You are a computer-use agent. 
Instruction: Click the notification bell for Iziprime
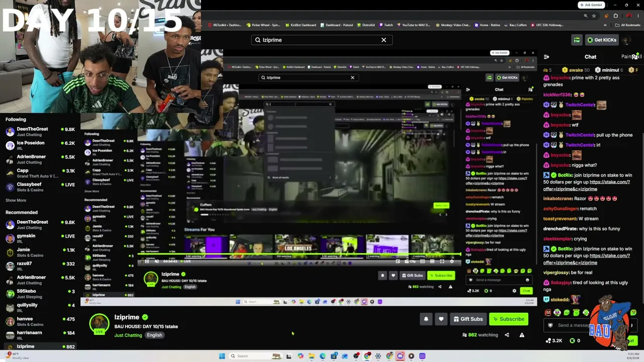(x=426, y=319)
